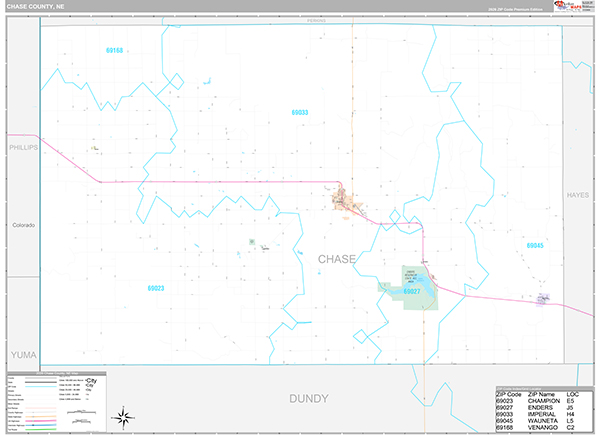Select VENANGO in the index table
Image resolution: width=600 pixels, height=435 pixels.
point(543,427)
